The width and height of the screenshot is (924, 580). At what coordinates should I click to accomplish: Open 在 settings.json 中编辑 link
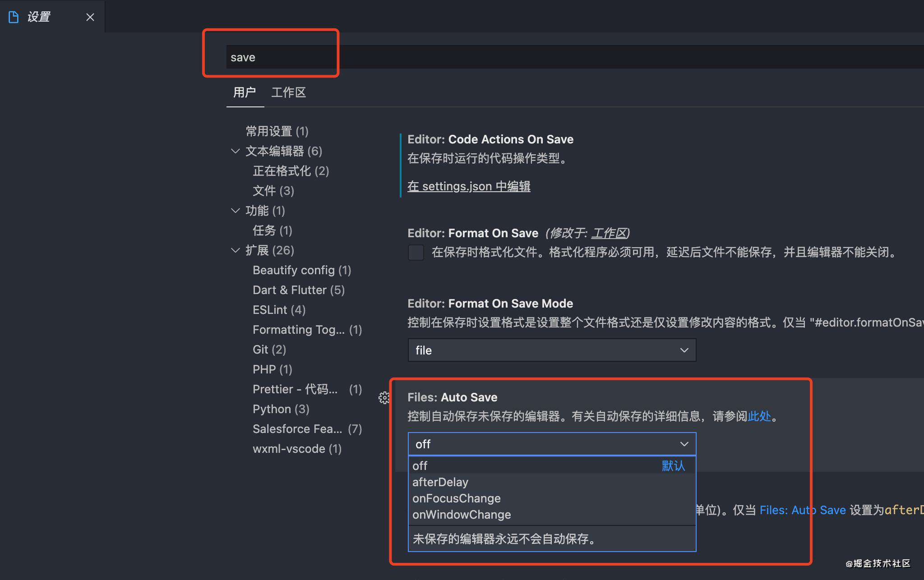click(469, 186)
